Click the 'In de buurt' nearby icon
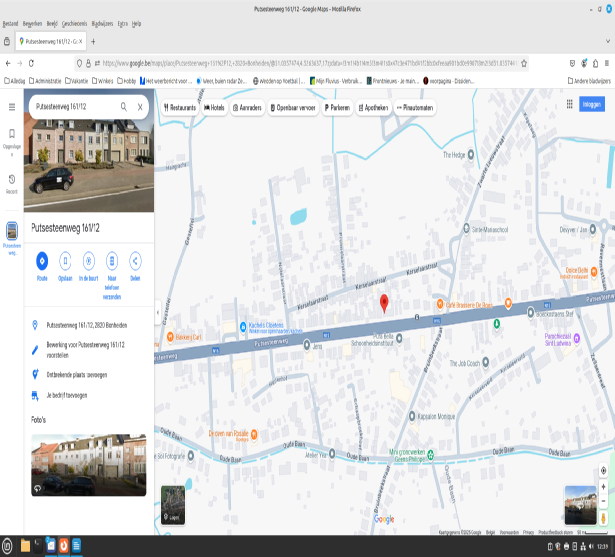 tap(88, 261)
